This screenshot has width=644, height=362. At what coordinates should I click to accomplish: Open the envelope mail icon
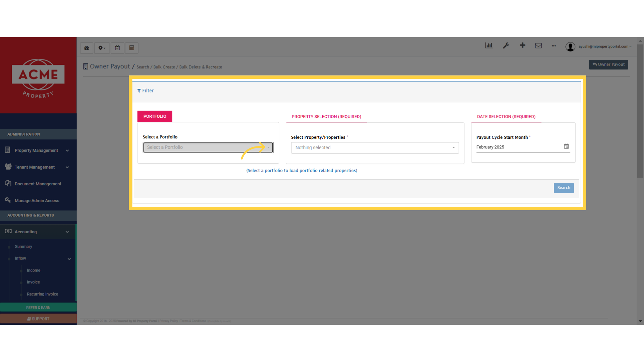click(538, 46)
